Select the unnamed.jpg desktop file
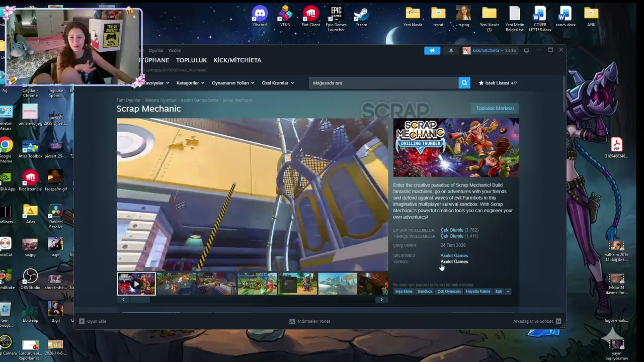 30,115
